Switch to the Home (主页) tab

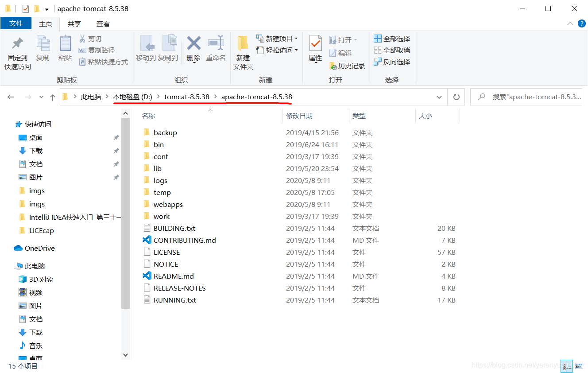coord(46,23)
